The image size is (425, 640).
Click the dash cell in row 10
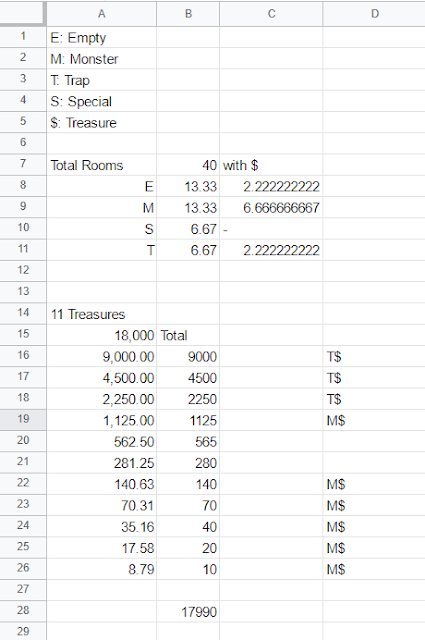click(271, 229)
